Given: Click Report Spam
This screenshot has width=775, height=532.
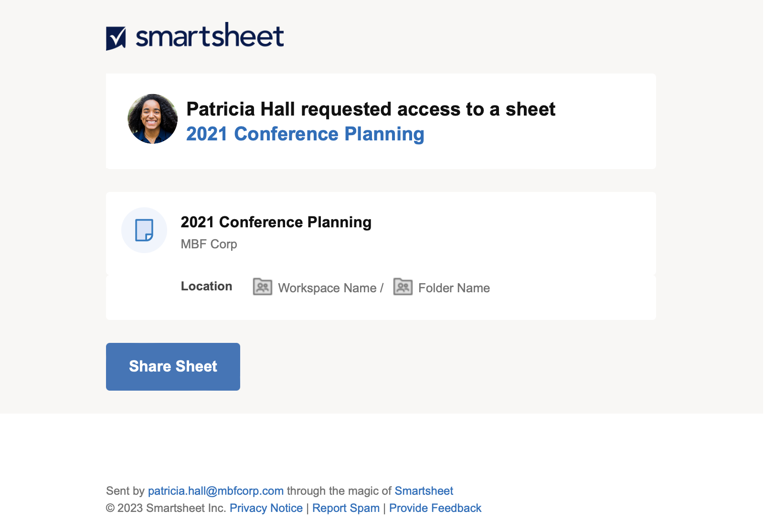Looking at the screenshot, I should (346, 508).
